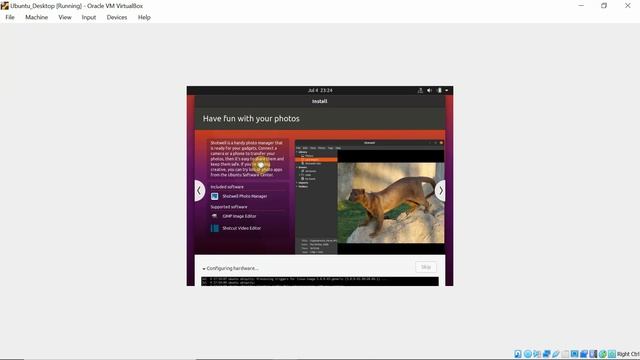
Task: Click the USB devices status icon
Action: (x=556, y=354)
